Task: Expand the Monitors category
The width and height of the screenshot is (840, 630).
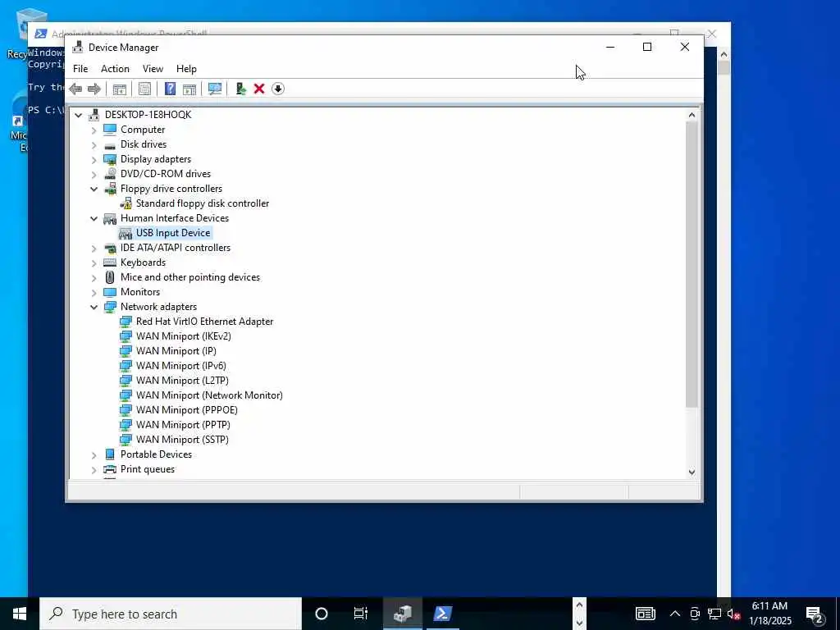Action: click(x=94, y=292)
